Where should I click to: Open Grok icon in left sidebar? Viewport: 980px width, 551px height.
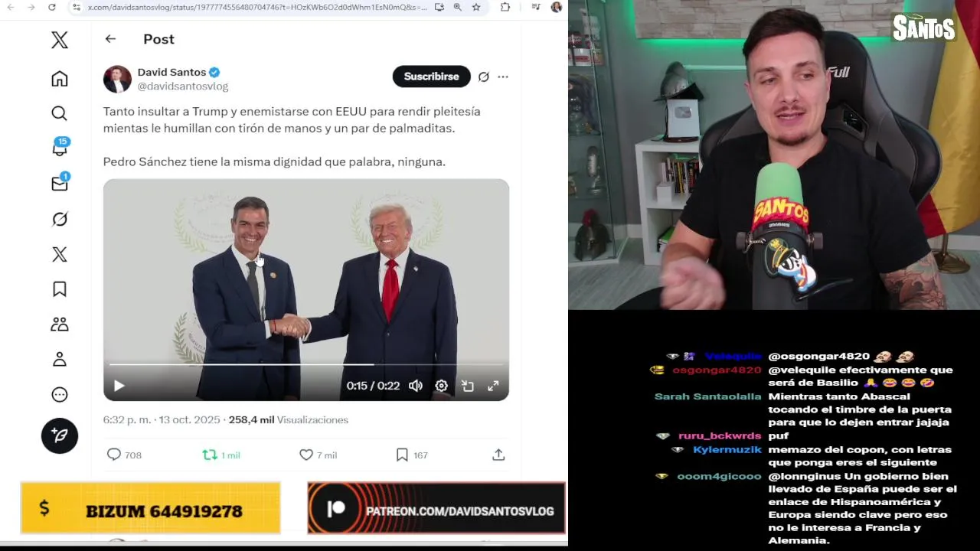pos(60,219)
